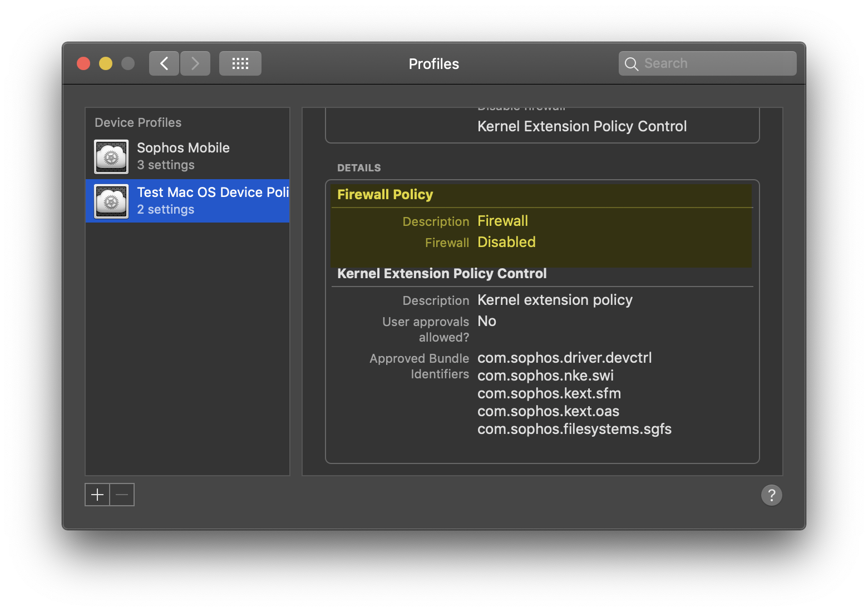Image resolution: width=868 pixels, height=612 pixels.
Task: Click the DETAILS section label
Action: click(359, 168)
